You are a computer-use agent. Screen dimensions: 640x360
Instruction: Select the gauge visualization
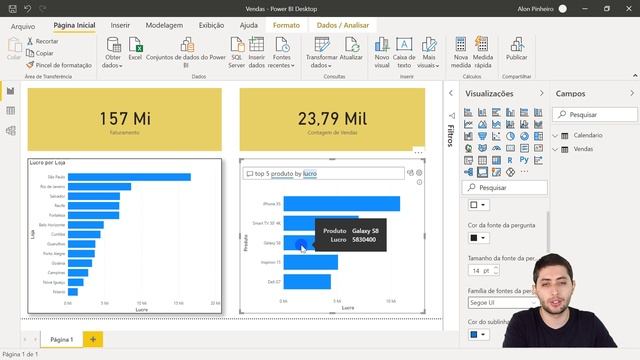(x=496, y=148)
